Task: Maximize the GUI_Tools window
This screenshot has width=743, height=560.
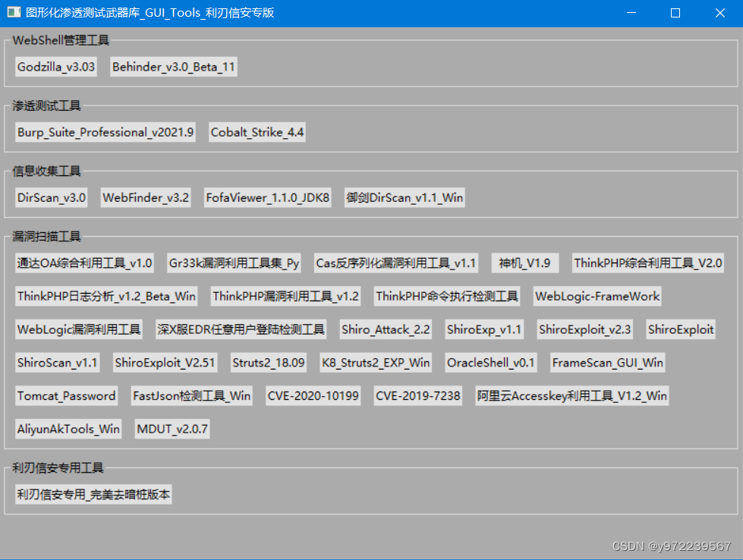Action: (675, 13)
